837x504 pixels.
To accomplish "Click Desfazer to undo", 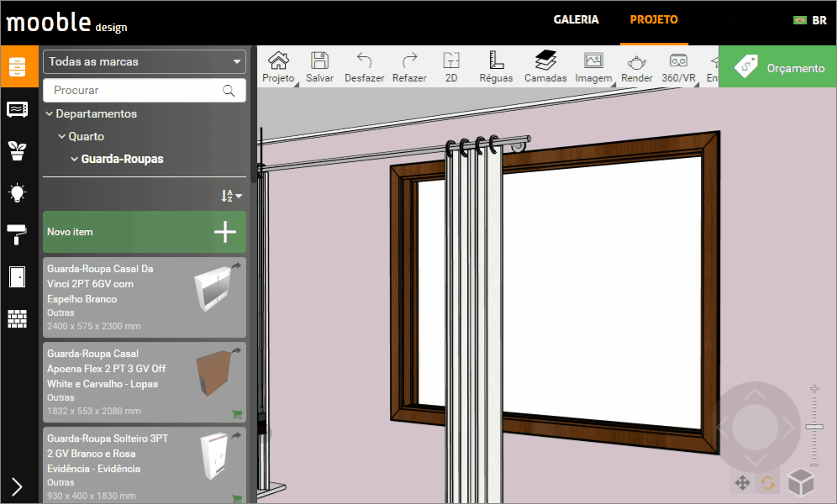I will 365,66.
